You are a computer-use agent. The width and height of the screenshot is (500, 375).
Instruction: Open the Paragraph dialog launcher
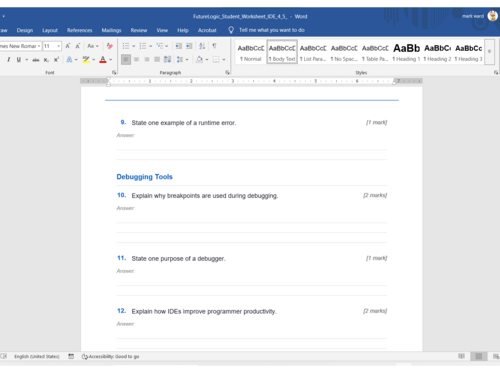pyautogui.click(x=227, y=72)
